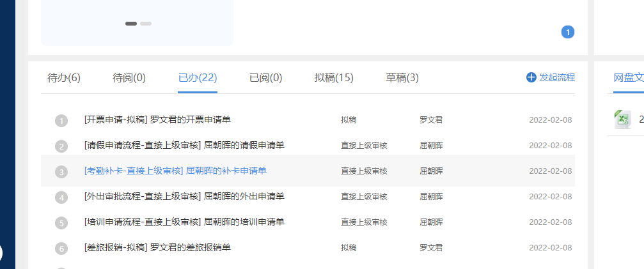Screen dimensions: 644x269
Task: Click number badge 2 of the 请假申请 row
Action: (x=61, y=146)
